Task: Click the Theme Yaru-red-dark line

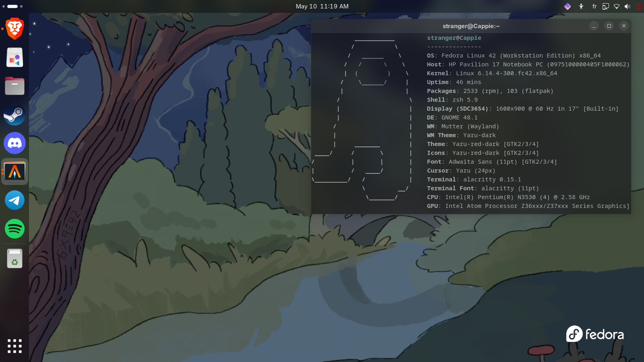Action: [x=483, y=144]
